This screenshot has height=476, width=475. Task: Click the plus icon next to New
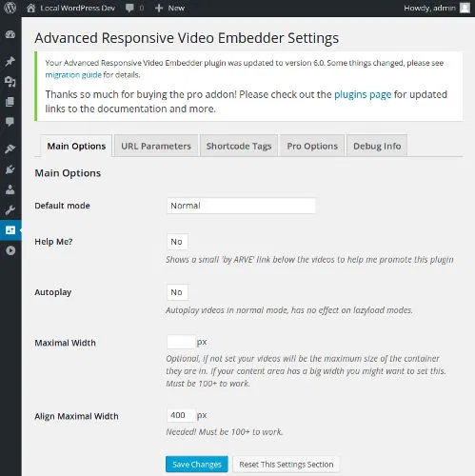tap(159, 8)
